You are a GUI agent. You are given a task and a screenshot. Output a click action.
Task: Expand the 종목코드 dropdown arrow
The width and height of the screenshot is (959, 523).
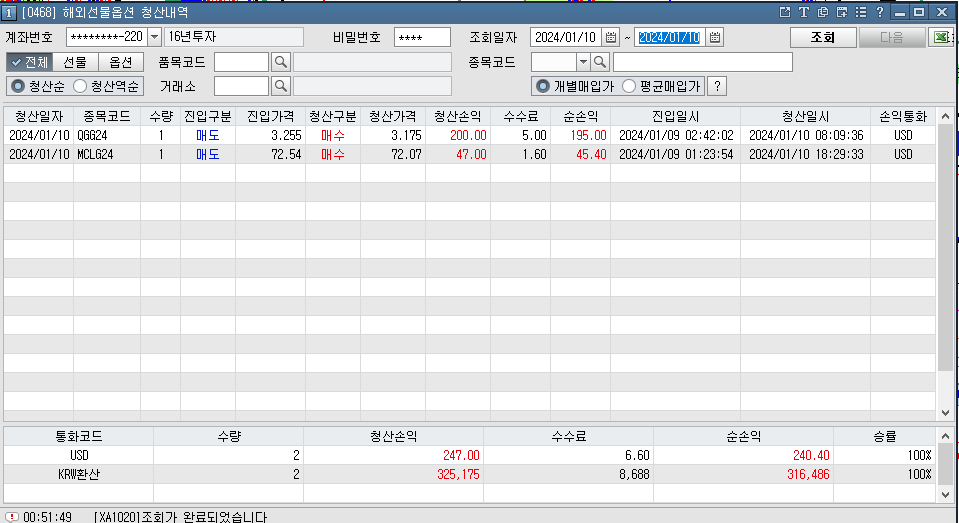click(x=583, y=62)
